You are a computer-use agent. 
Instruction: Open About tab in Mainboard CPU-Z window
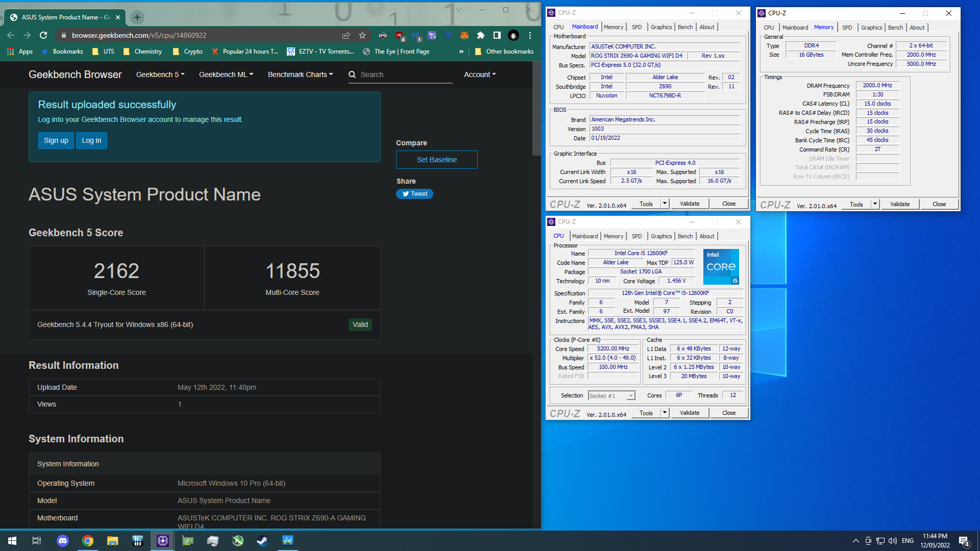coord(707,27)
